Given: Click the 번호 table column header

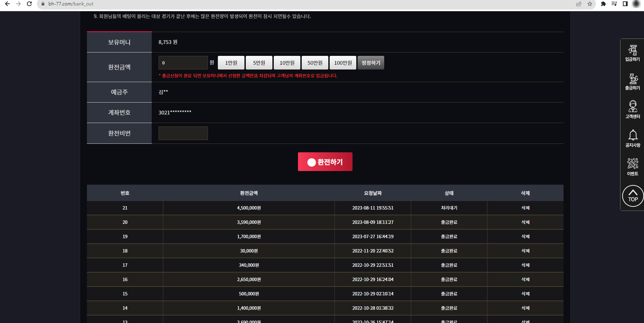Looking at the screenshot, I should pos(125,193).
